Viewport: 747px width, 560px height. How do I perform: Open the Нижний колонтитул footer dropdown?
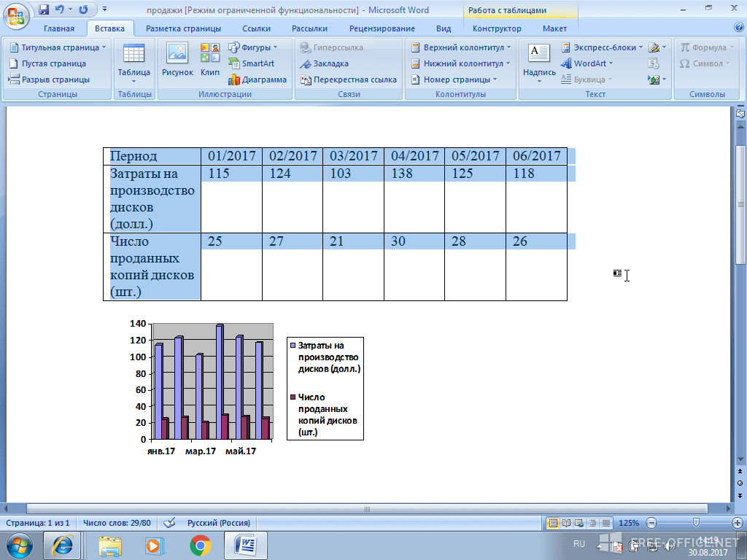click(x=461, y=63)
